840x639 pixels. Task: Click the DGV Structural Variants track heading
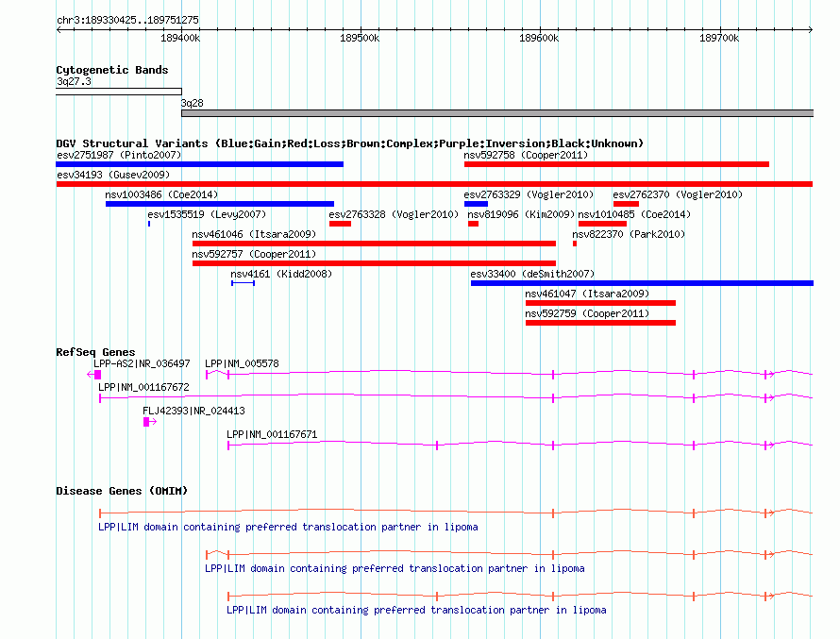click(x=349, y=143)
